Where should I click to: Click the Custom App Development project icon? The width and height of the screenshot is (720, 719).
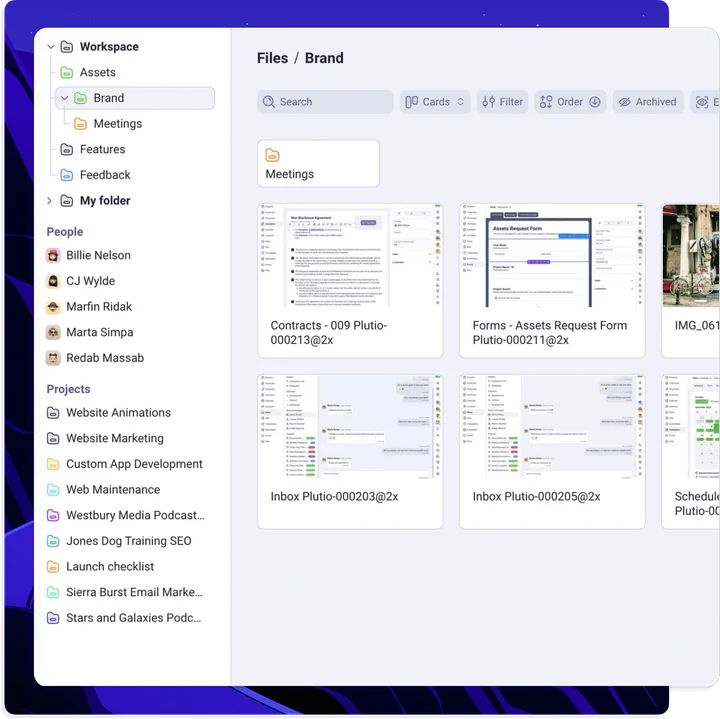[x=54, y=464]
